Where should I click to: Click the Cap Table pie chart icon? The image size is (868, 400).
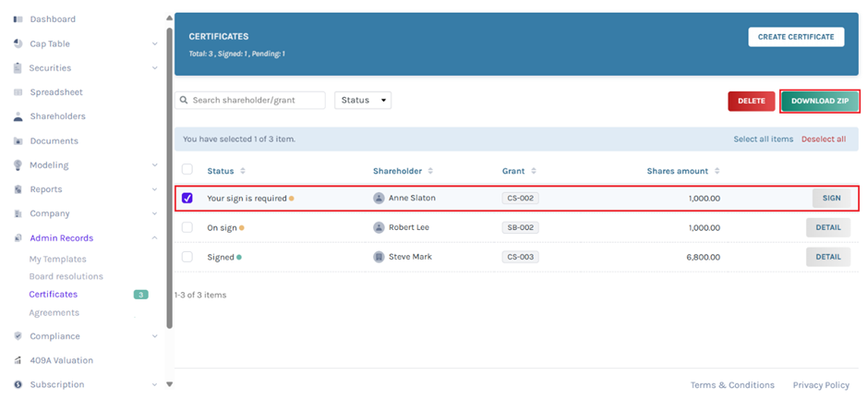tap(18, 43)
